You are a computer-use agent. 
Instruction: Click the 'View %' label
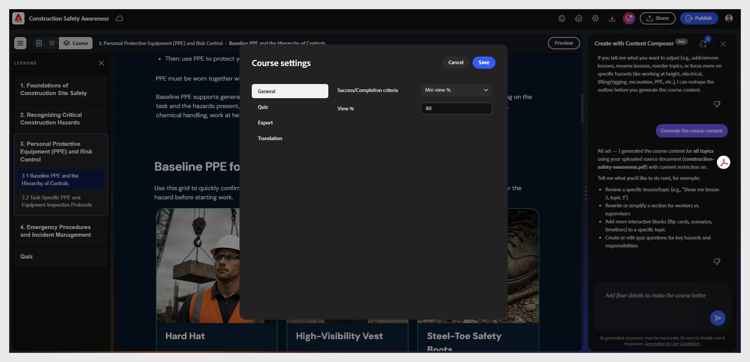point(345,109)
